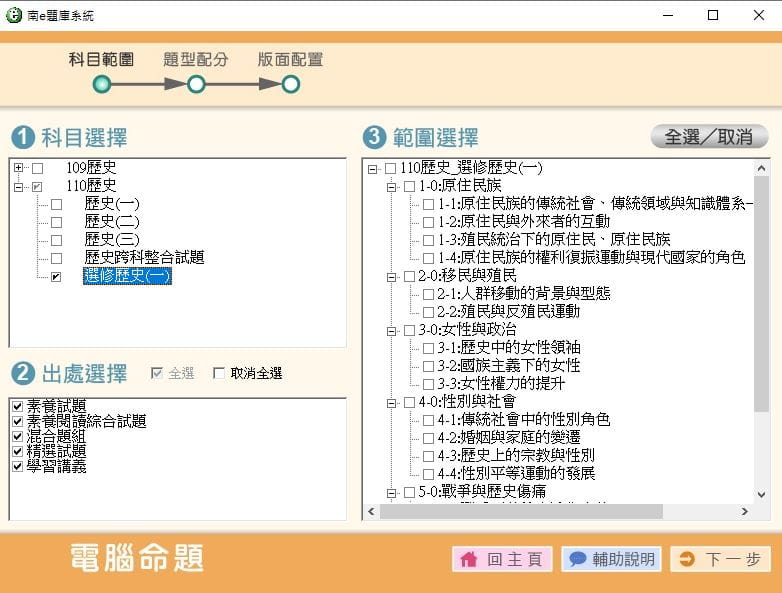Check the 1-0:原住民族 checkbox

tap(409, 187)
